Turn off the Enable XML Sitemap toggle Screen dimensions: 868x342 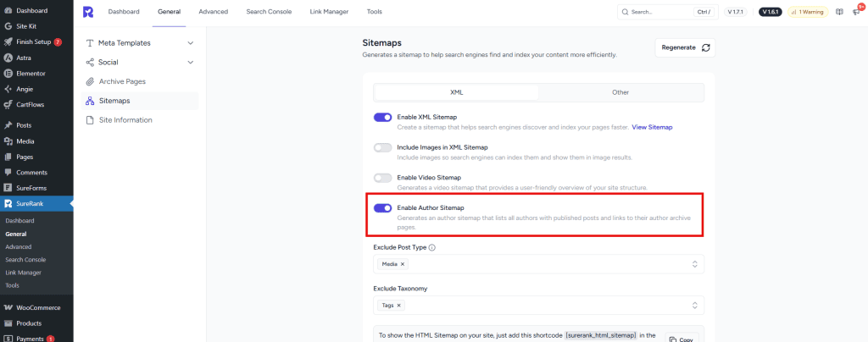[382, 118]
